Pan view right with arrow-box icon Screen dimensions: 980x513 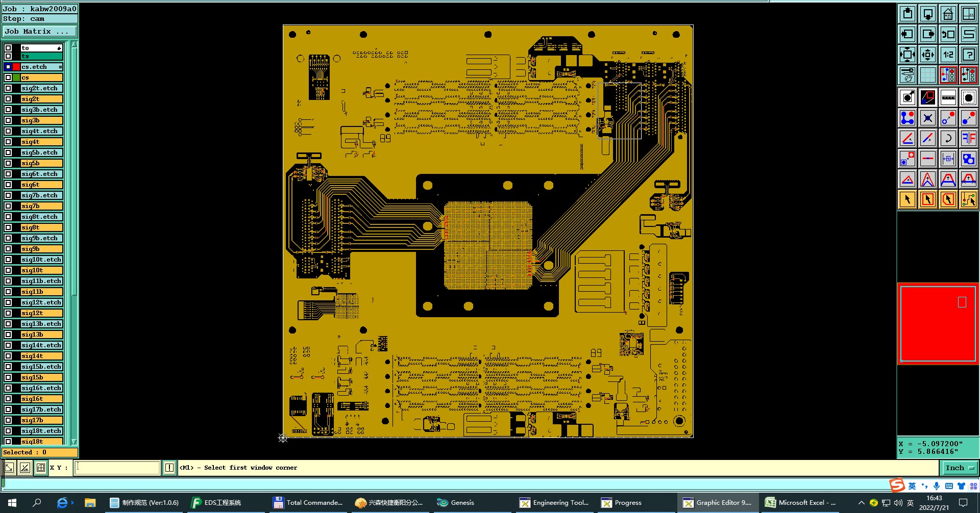click(x=928, y=34)
